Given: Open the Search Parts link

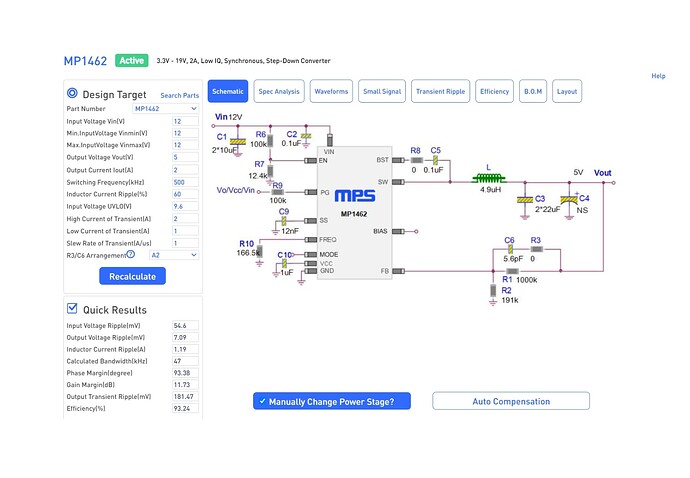Looking at the screenshot, I should (x=180, y=95).
